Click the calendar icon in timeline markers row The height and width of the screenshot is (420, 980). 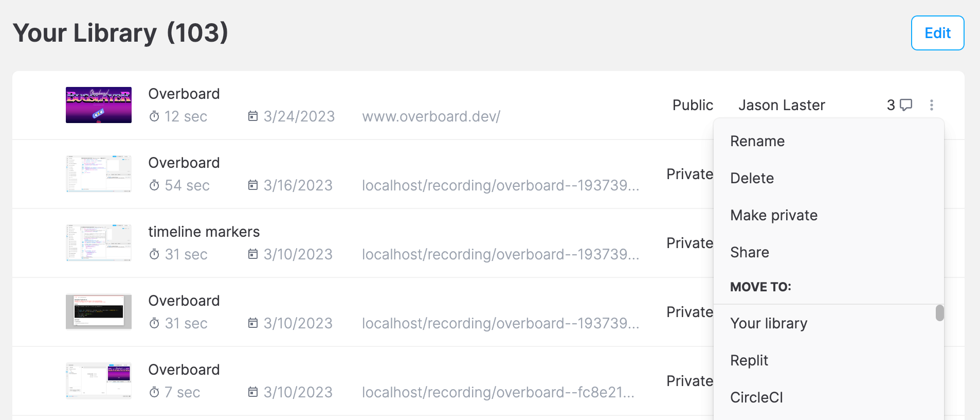[252, 254]
